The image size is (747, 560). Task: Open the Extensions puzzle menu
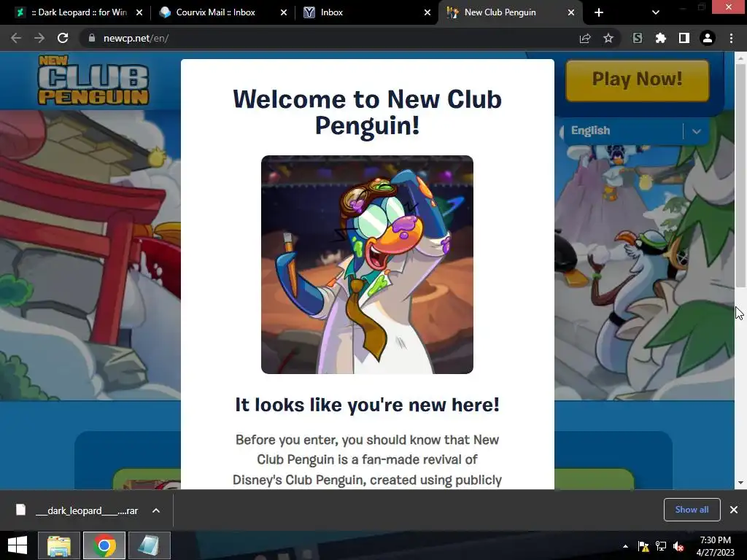click(x=660, y=38)
